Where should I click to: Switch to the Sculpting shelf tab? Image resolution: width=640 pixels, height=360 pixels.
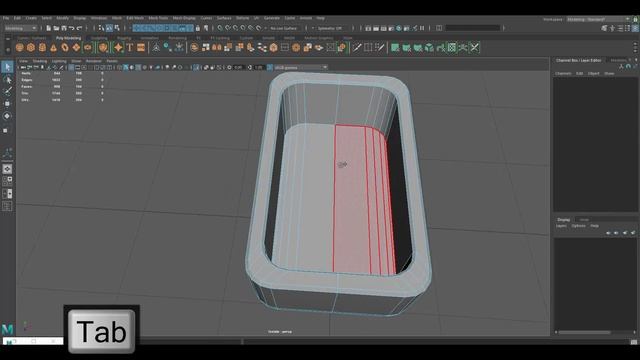pos(99,38)
